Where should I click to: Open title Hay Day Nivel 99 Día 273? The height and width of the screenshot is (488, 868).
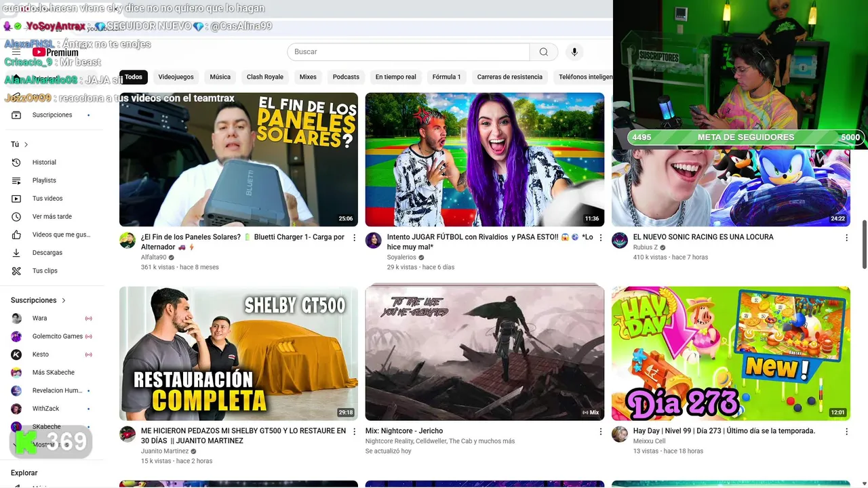724,431
